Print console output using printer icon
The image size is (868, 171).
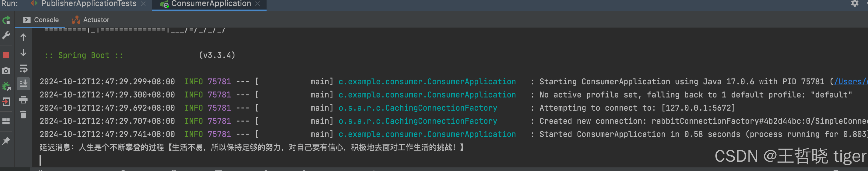tap(23, 100)
